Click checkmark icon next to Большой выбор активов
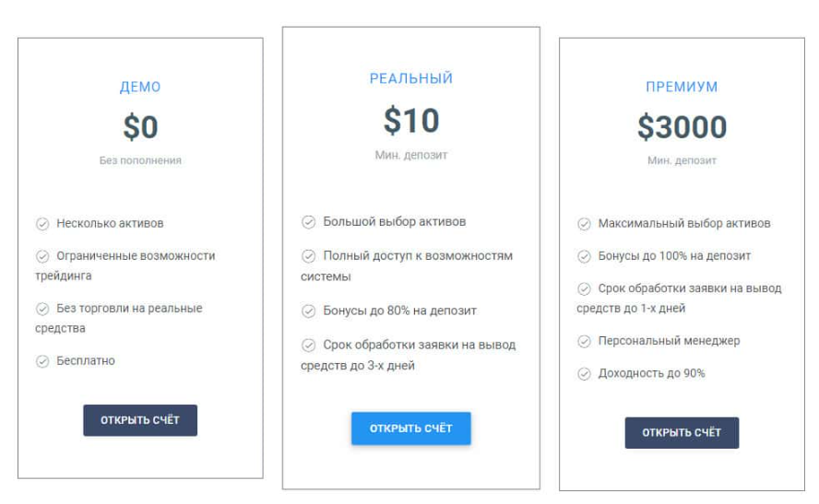 tap(308, 221)
